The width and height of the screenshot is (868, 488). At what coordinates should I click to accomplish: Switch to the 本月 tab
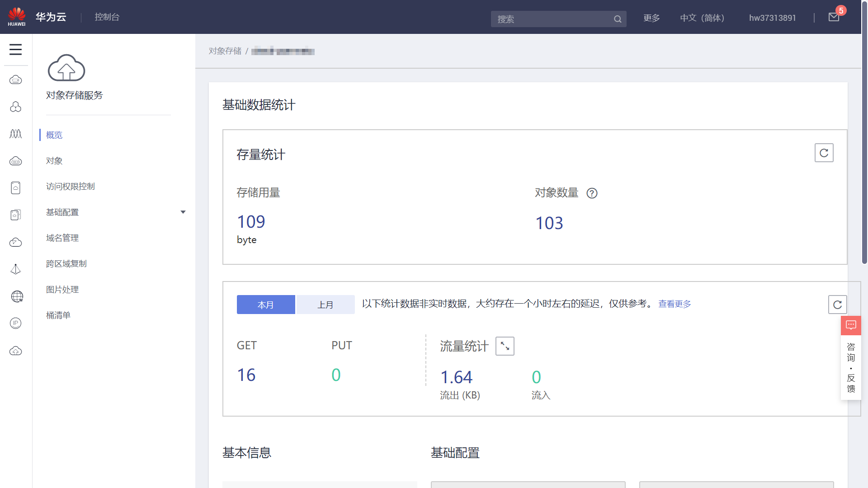pyautogui.click(x=266, y=305)
